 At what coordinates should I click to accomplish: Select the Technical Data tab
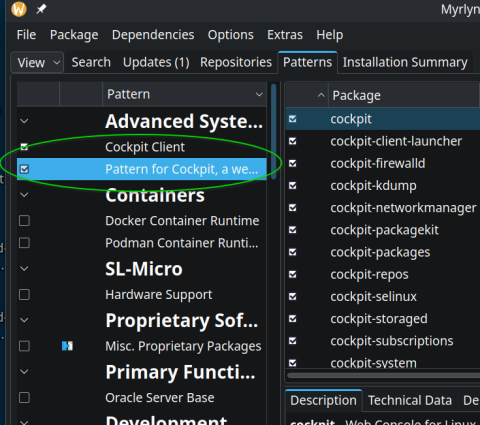410,400
